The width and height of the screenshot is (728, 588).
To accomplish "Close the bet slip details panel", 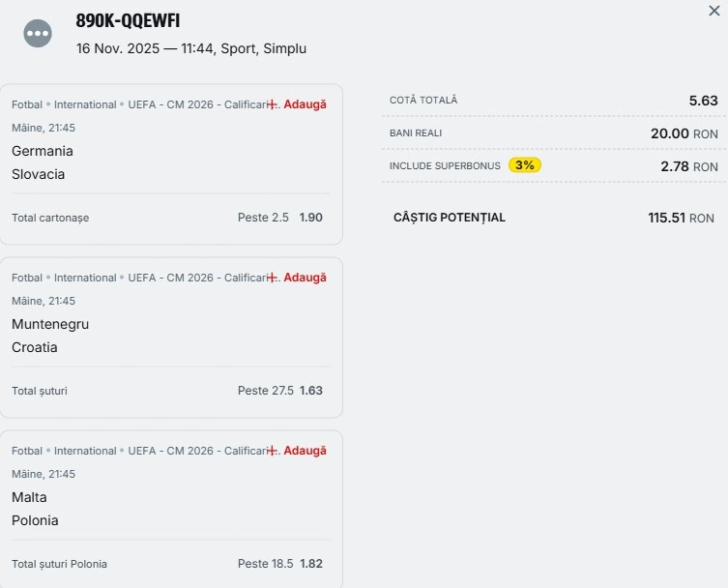I will [x=713, y=11].
